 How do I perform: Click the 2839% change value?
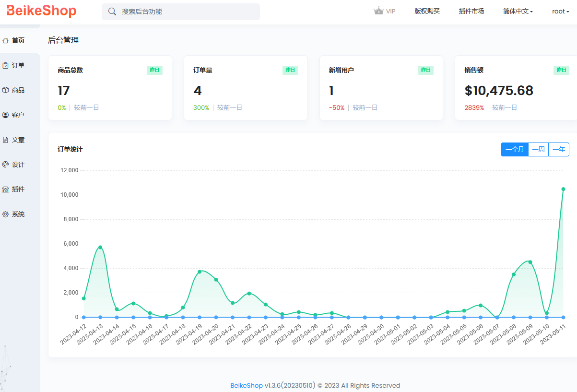click(x=474, y=108)
